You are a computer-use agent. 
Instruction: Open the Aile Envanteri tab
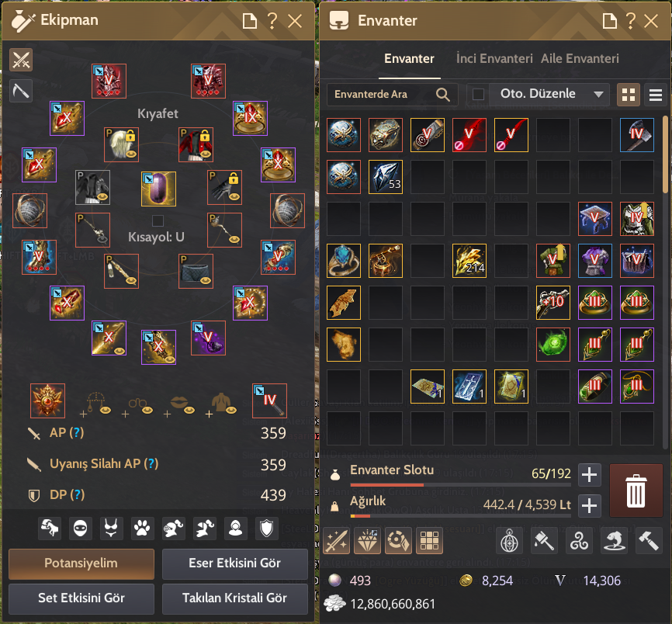(580, 58)
